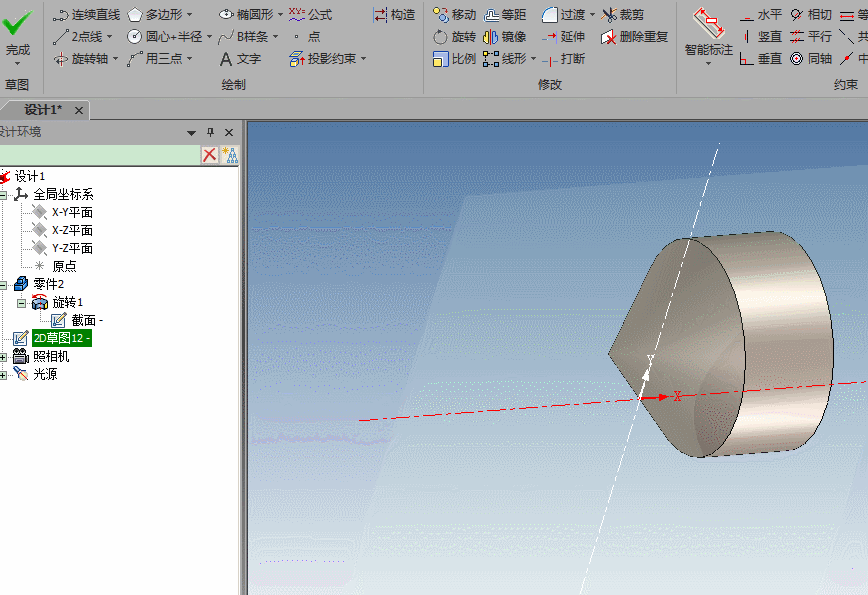This screenshot has height=595, width=868.
Task: Click the green search field in 设计环境
Action: click(x=100, y=154)
